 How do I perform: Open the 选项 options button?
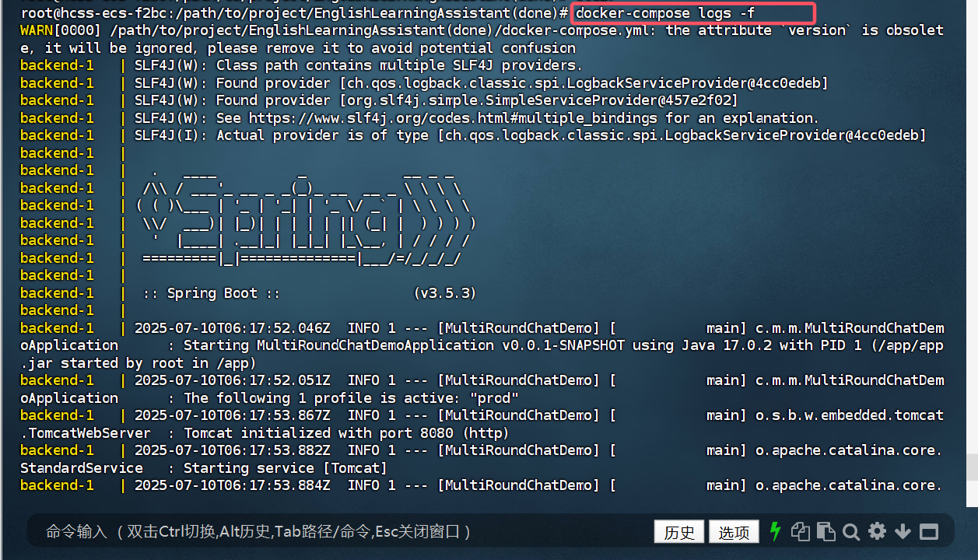[734, 532]
